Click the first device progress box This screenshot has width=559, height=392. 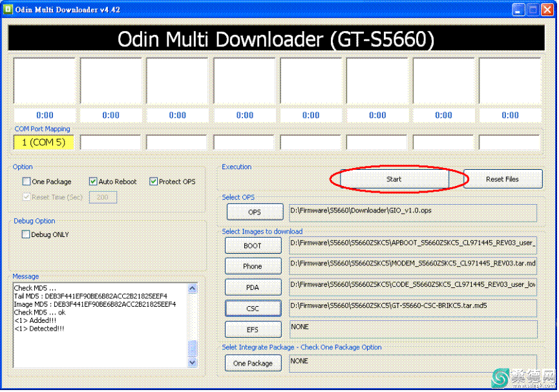pos(45,81)
